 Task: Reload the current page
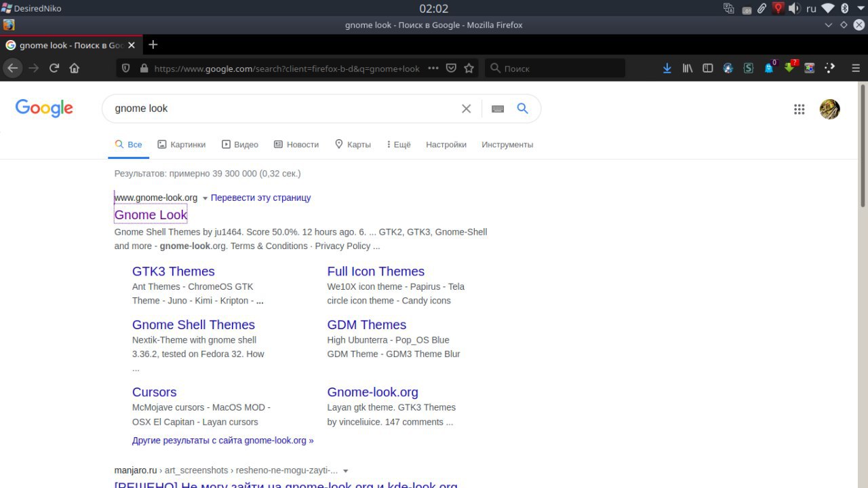tap(54, 68)
